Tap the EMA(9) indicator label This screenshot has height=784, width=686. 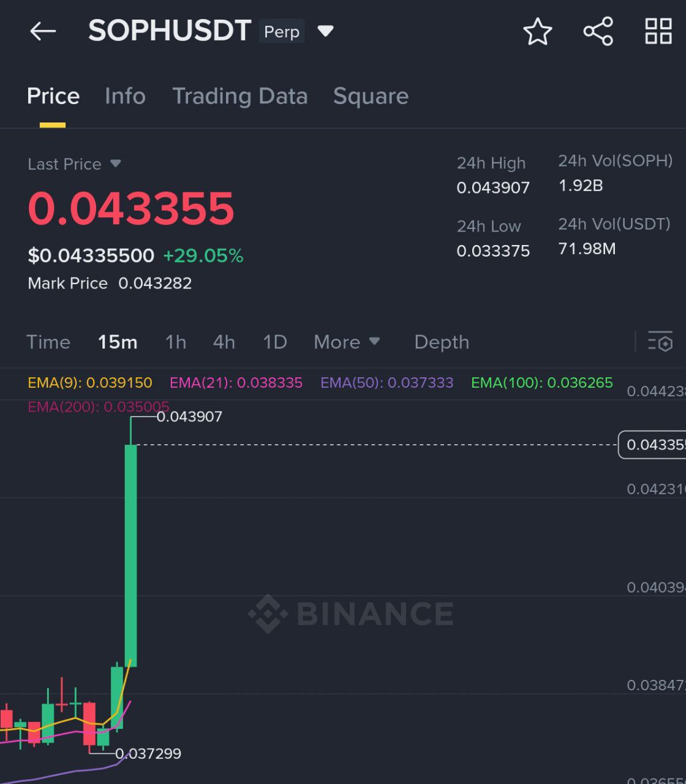90,383
